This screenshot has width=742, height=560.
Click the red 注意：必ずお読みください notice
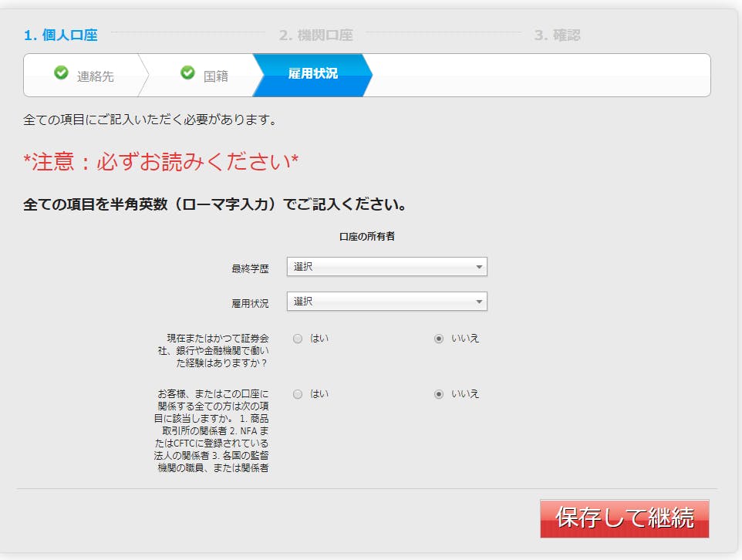(x=161, y=161)
